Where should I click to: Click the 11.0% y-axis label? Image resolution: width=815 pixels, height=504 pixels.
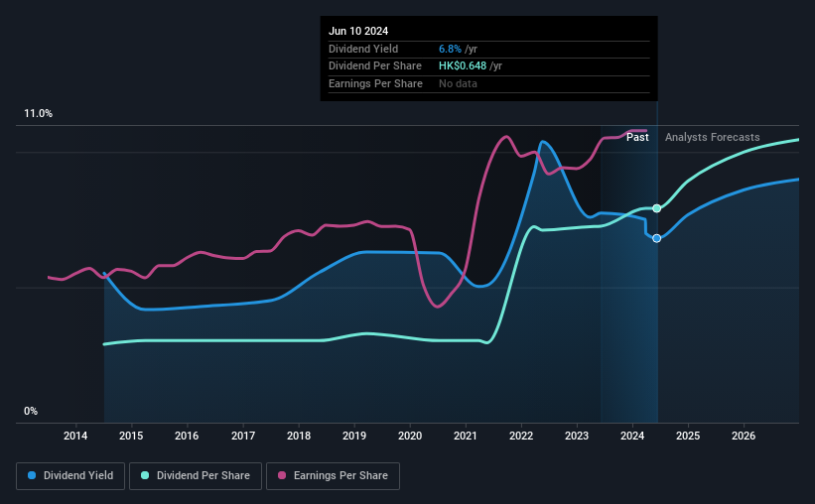click(x=38, y=114)
